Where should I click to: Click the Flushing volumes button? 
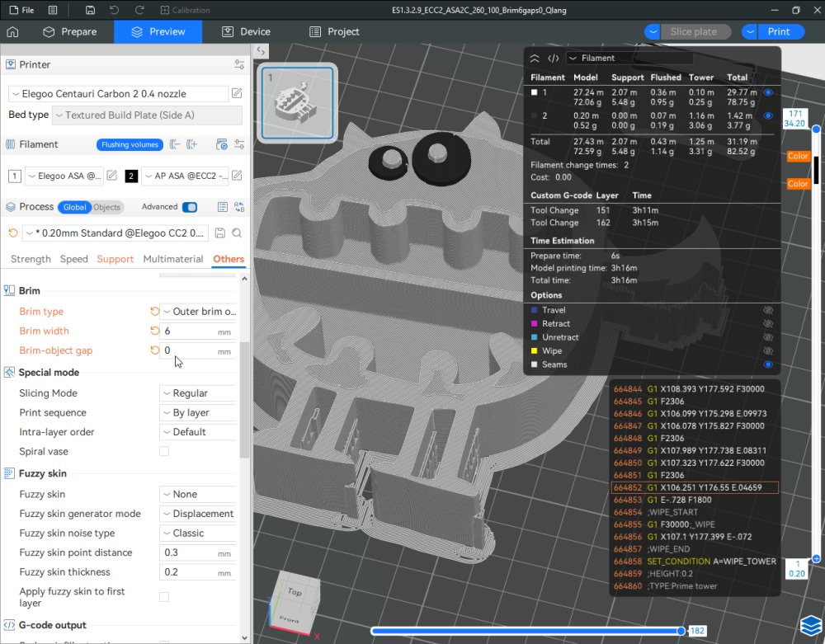click(x=130, y=144)
